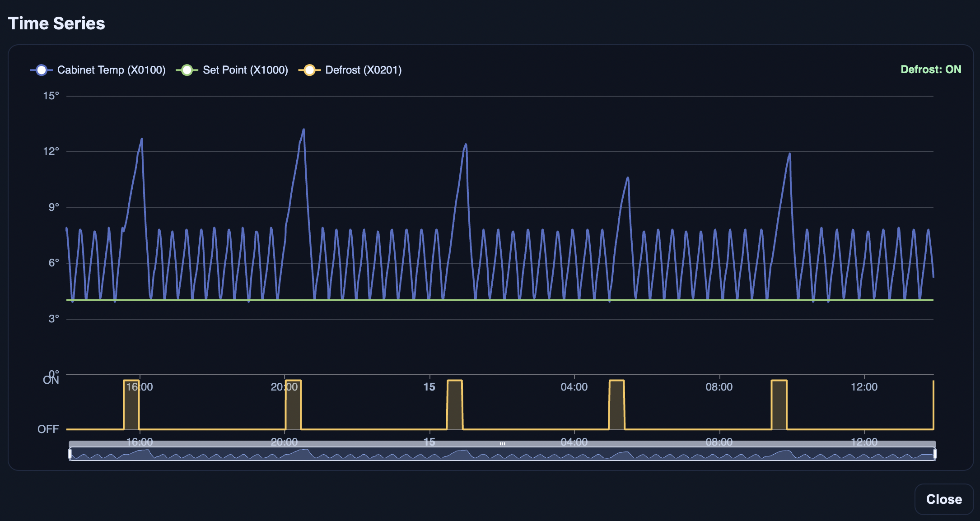Screen dimensions: 980x521
Task: Click the center grip of the overview scrollbar
Action: [x=501, y=444]
